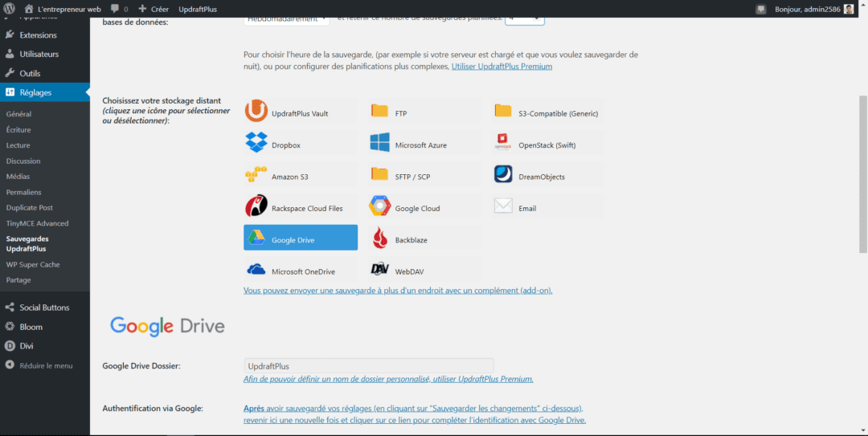
Task: Select the Backblaze flame icon
Action: point(379,238)
